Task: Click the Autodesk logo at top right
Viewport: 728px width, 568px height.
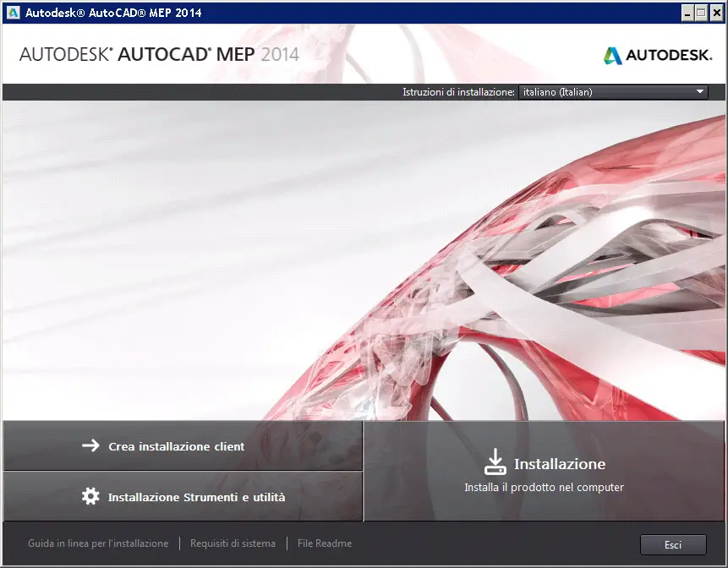Action: (x=658, y=55)
